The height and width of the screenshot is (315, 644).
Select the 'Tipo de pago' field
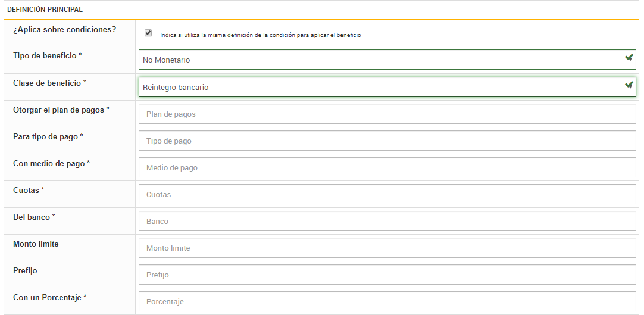[387, 141]
